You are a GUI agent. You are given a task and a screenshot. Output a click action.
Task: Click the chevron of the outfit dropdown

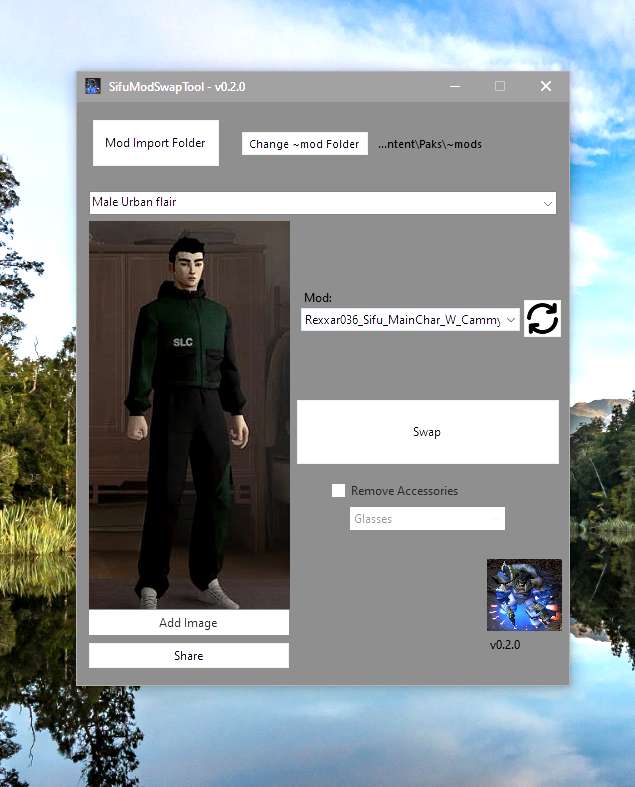tap(548, 203)
